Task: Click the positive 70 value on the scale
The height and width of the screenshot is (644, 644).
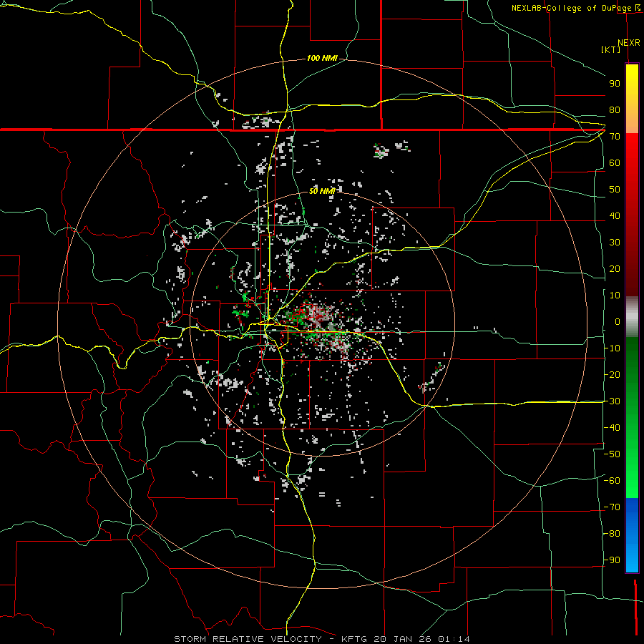Action: point(615,137)
